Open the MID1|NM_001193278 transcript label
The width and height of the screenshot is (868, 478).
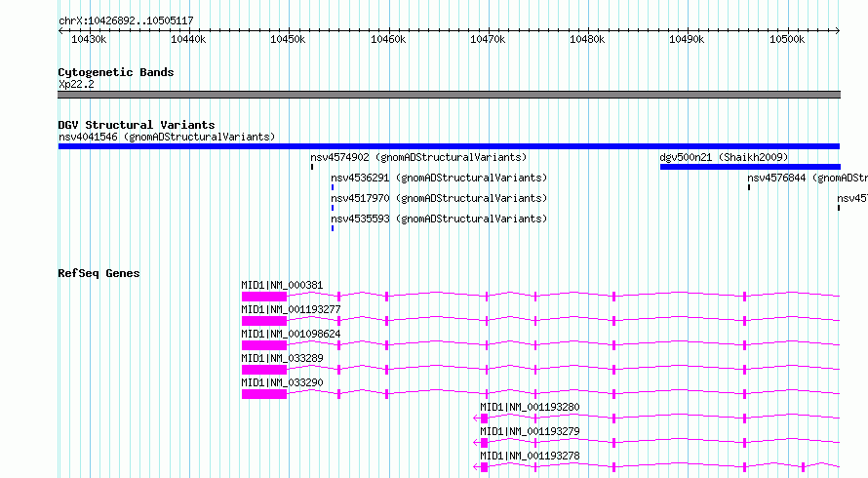point(530,456)
